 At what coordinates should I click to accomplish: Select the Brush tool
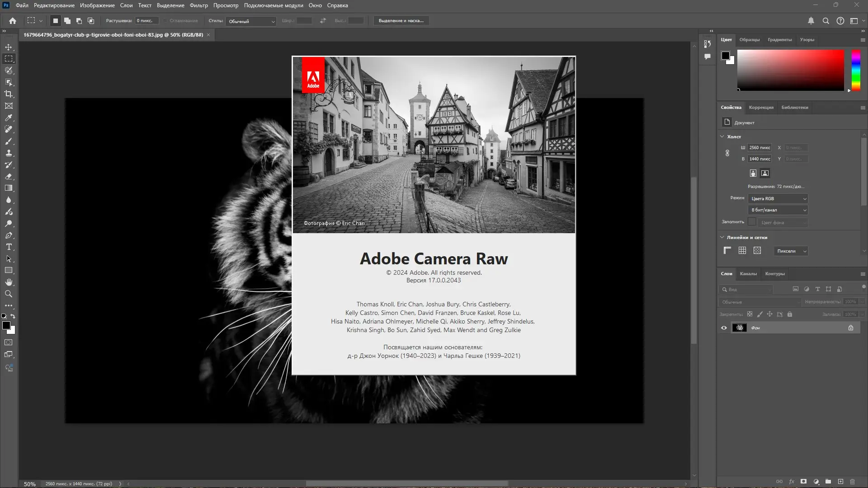click(9, 141)
